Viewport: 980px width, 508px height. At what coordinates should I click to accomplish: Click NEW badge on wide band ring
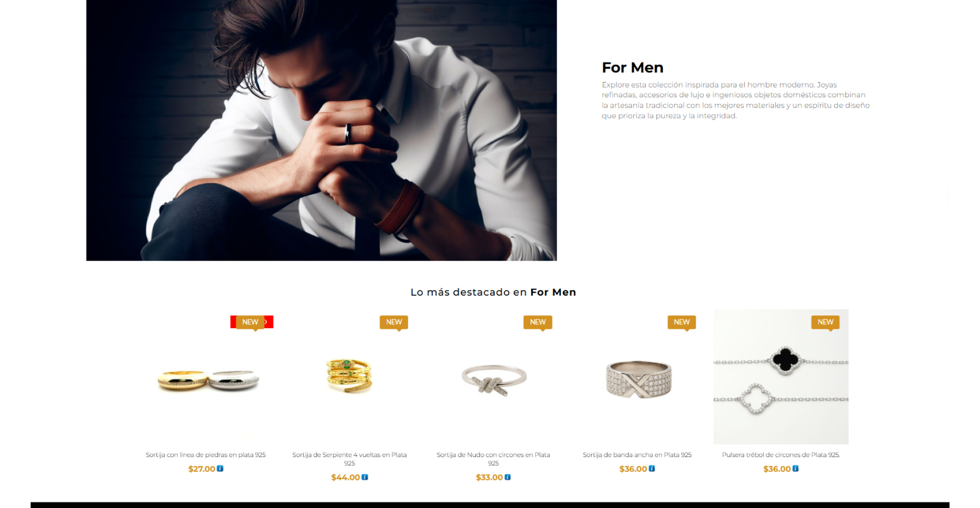[682, 323]
